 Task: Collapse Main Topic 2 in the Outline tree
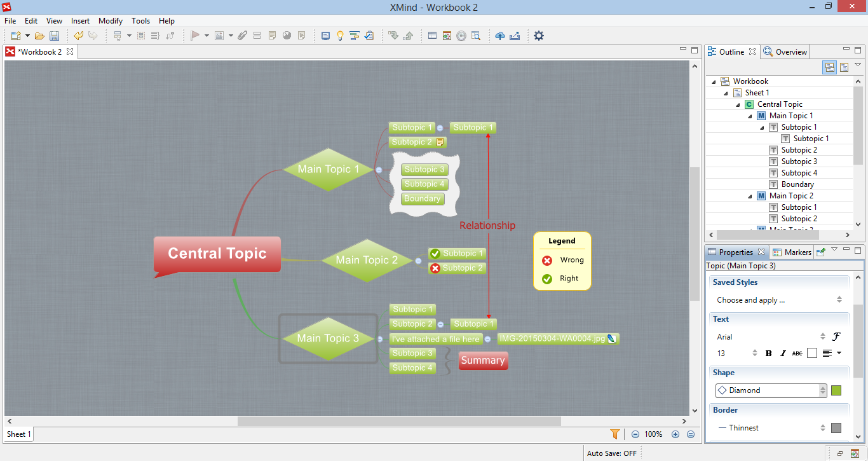pos(750,196)
